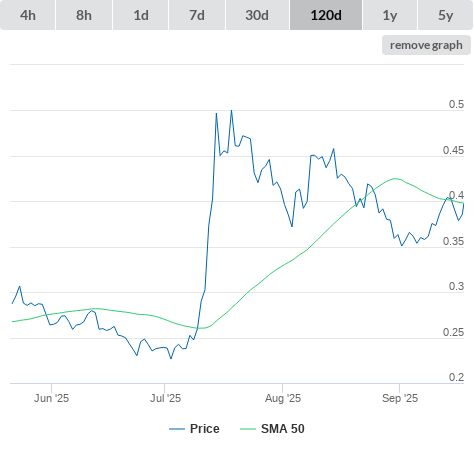Open the 7d time range tab
Image resolution: width=474 pixels, height=455 pixels.
[x=197, y=15]
